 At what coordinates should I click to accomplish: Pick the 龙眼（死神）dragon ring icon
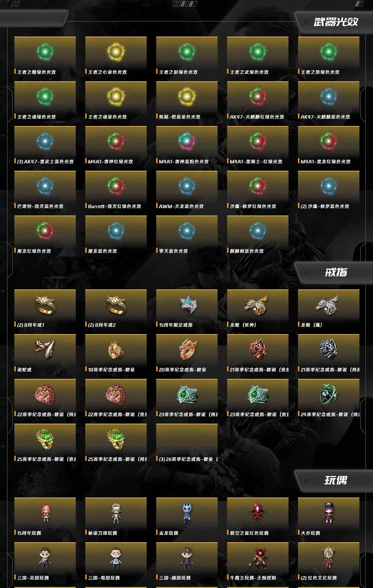(x=257, y=305)
